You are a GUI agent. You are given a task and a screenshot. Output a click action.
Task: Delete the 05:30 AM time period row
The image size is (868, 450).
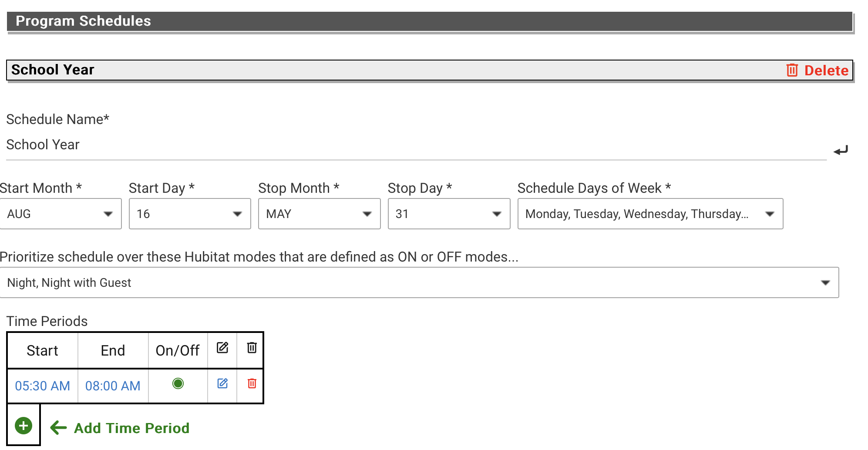[252, 383]
